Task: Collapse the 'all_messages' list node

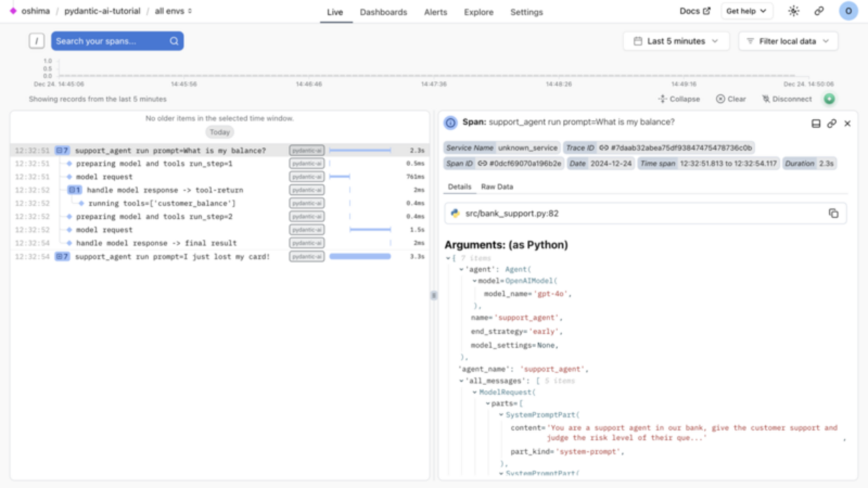Action: [461, 381]
